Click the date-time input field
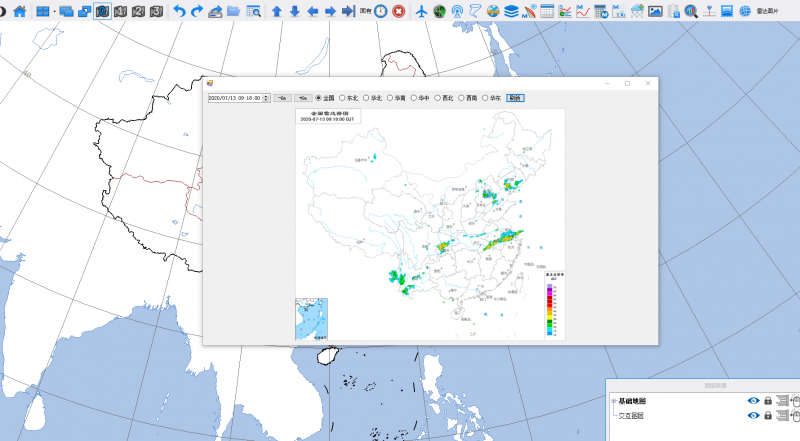800x441 pixels. coord(234,98)
